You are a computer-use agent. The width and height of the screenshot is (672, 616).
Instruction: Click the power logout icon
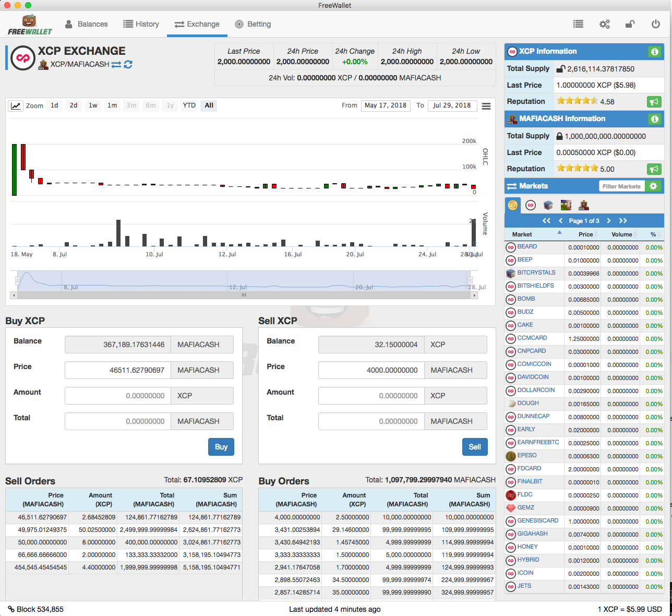tap(656, 24)
